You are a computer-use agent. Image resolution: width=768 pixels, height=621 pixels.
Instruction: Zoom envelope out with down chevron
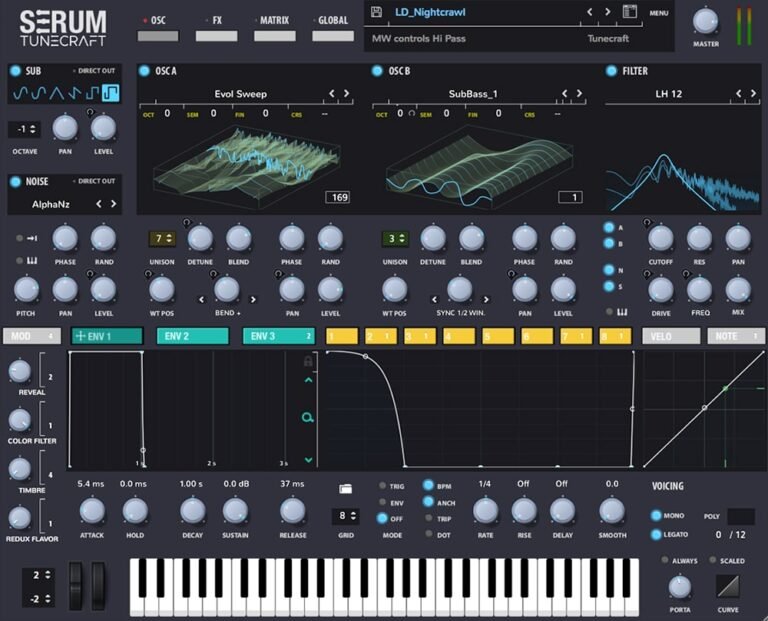pyautogui.click(x=308, y=459)
